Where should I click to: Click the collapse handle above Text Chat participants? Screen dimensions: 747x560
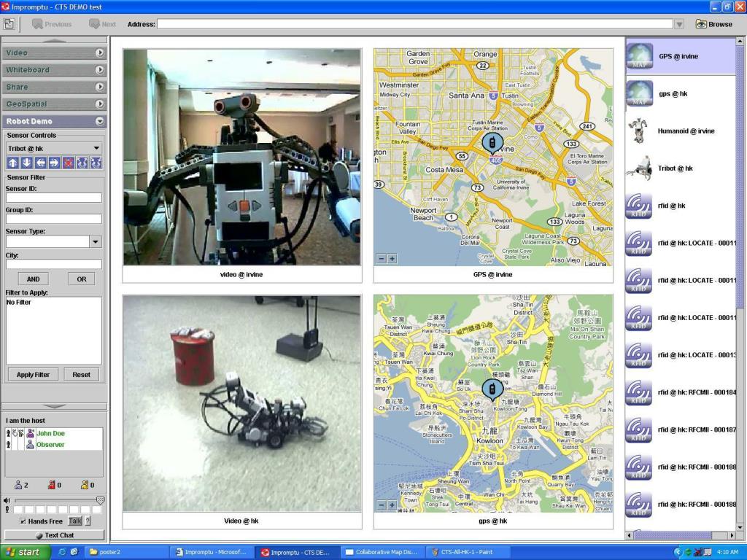(x=54, y=406)
